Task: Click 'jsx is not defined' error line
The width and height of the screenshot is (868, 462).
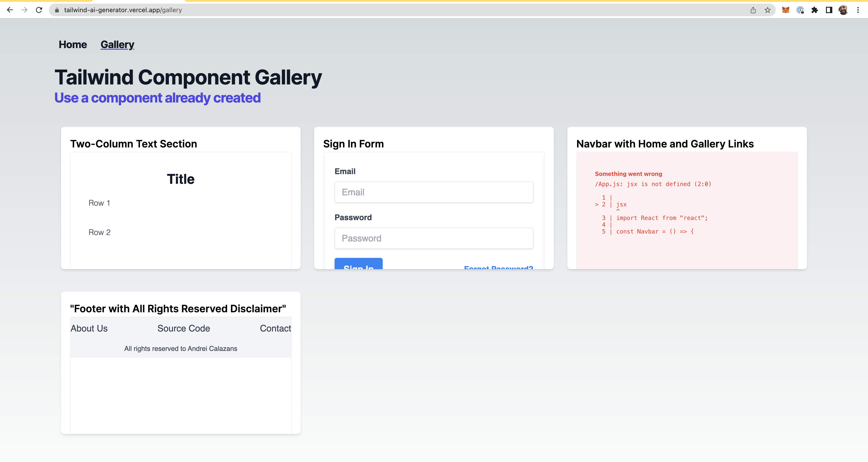Action: 653,184
